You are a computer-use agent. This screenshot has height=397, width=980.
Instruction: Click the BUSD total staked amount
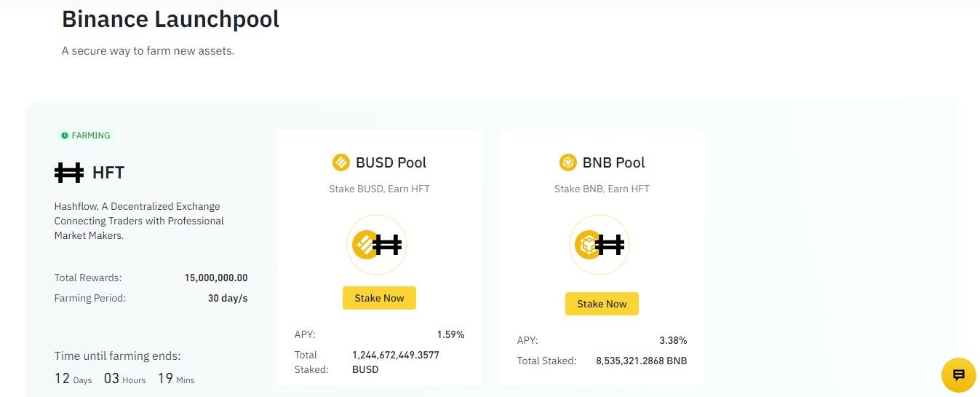(x=395, y=355)
